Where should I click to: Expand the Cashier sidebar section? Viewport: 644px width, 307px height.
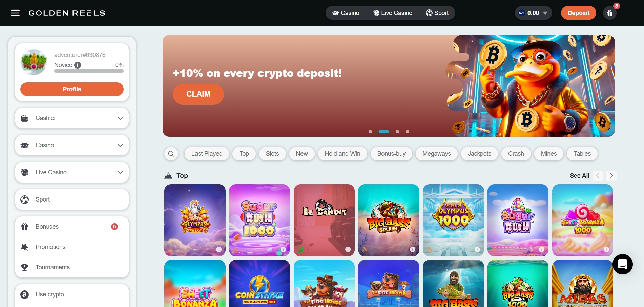[72, 118]
